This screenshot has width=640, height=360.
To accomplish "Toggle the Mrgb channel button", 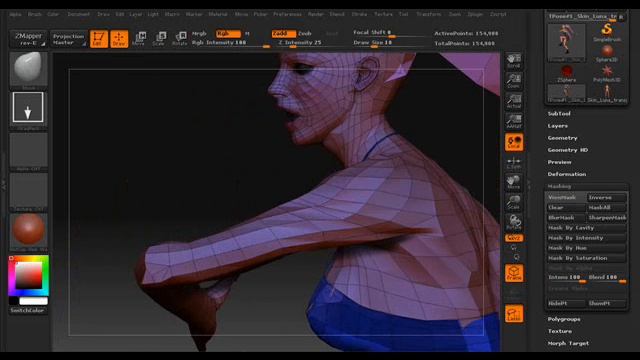I will click(199, 33).
